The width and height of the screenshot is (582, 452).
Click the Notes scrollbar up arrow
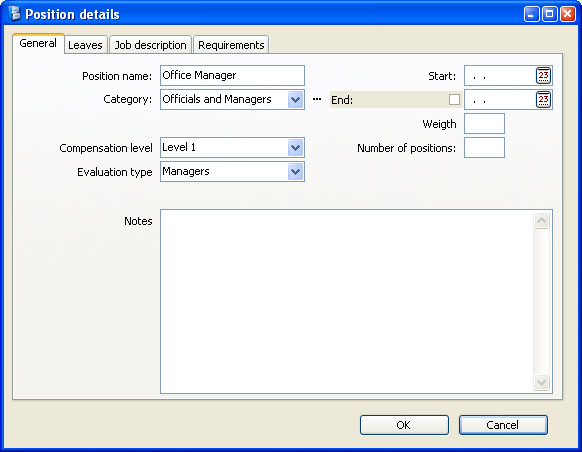pyautogui.click(x=541, y=220)
